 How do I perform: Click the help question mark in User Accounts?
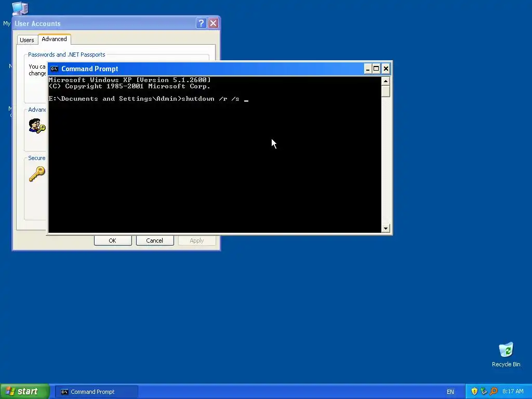(201, 23)
